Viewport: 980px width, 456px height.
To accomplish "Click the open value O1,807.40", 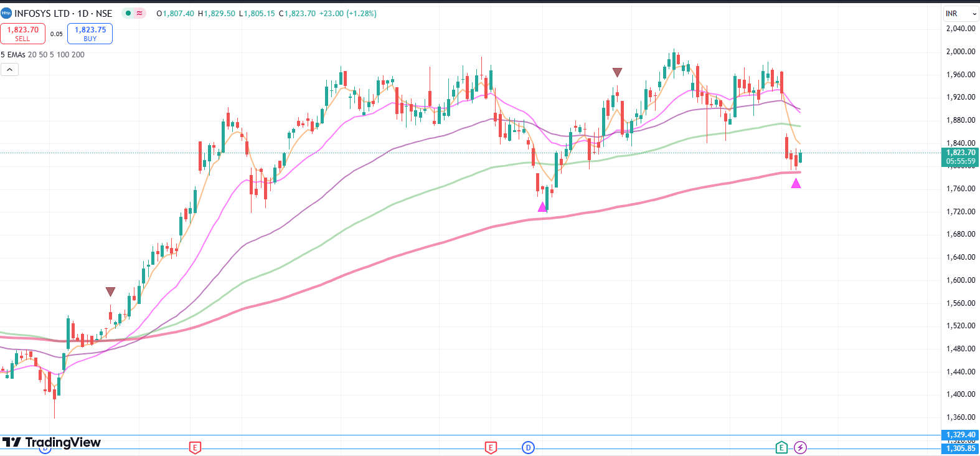I will [x=175, y=13].
